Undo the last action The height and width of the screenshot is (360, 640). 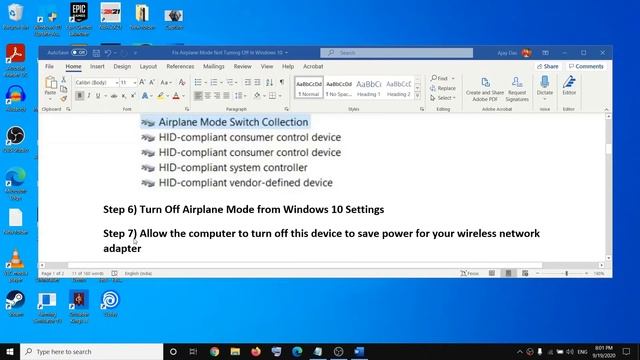point(108,53)
